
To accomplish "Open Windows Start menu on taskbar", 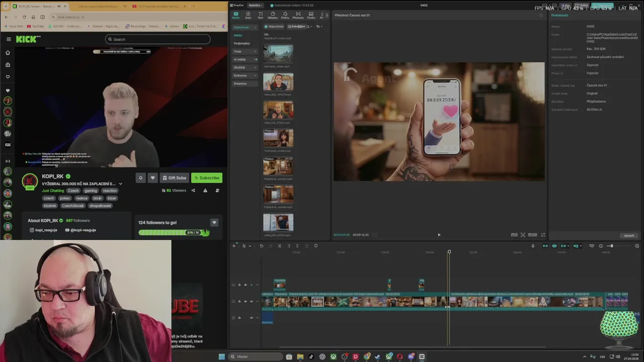I will [x=221, y=356].
